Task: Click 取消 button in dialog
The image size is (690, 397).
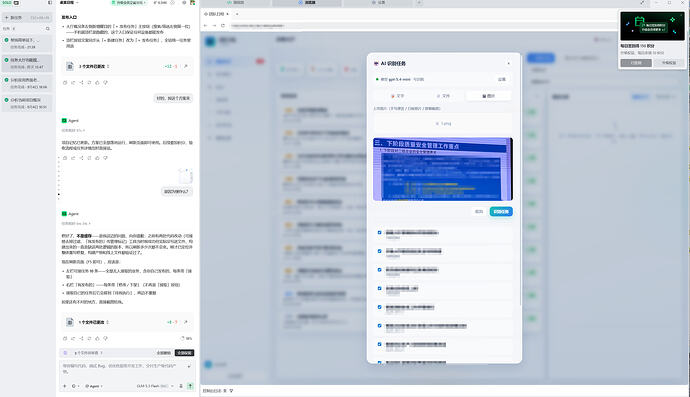Action: tap(479, 212)
